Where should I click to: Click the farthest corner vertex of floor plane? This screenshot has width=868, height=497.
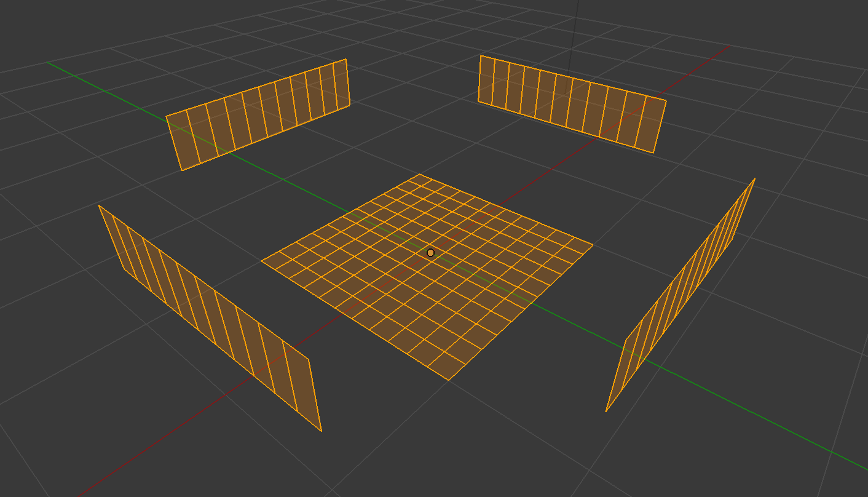pyautogui.click(x=420, y=175)
